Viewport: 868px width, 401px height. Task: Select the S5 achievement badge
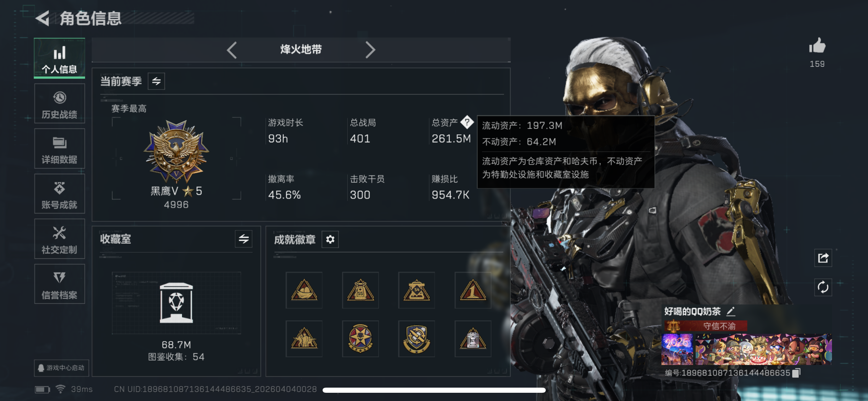click(x=360, y=290)
